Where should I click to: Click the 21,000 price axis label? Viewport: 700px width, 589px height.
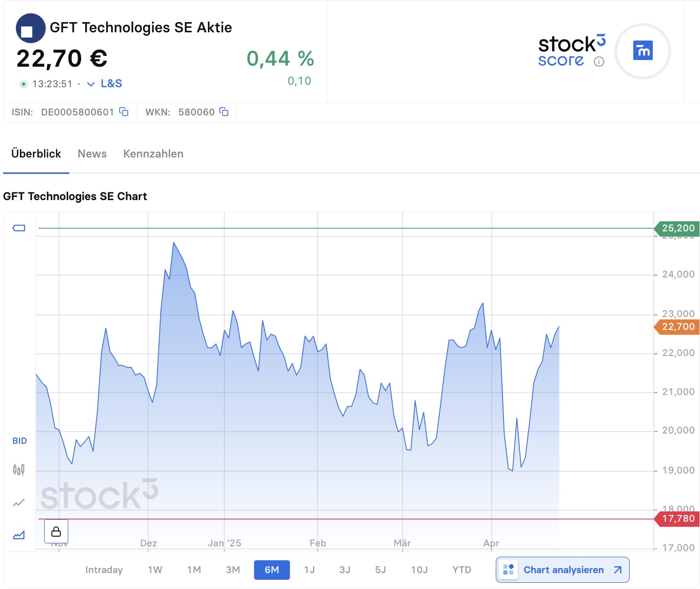click(678, 392)
